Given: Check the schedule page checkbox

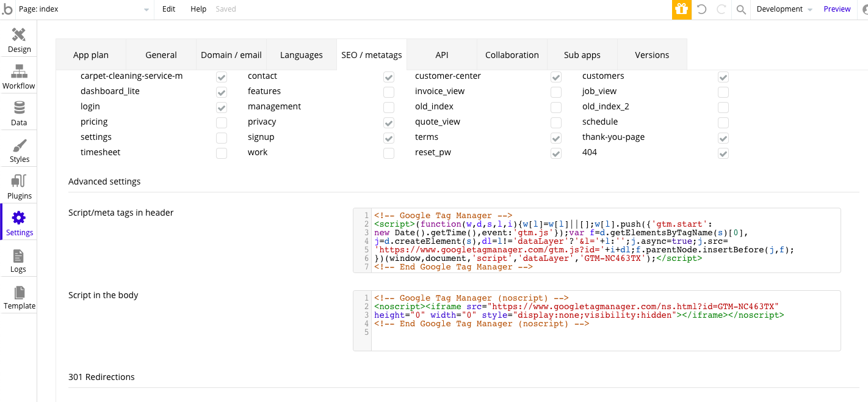Looking at the screenshot, I should click(723, 123).
